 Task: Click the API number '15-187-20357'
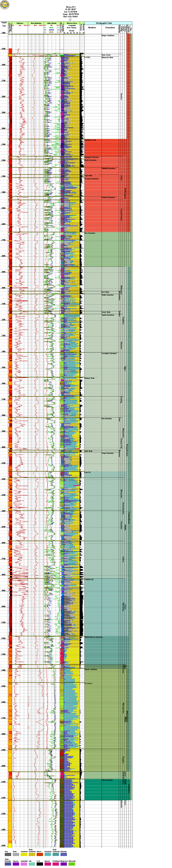70,9
